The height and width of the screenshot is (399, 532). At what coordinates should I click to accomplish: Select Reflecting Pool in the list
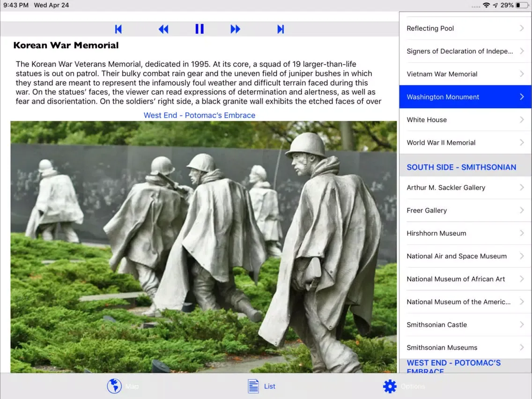(x=465, y=29)
